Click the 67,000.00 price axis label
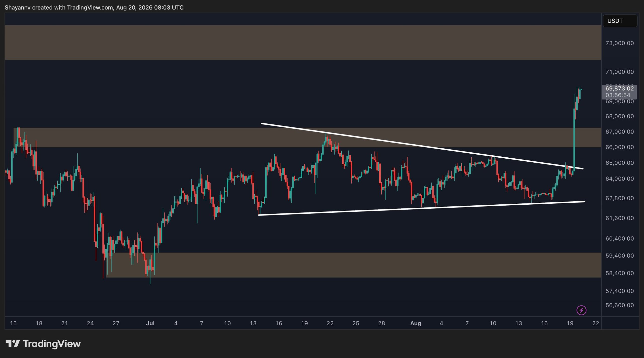Image resolution: width=644 pixels, height=358 pixels. pos(620,132)
